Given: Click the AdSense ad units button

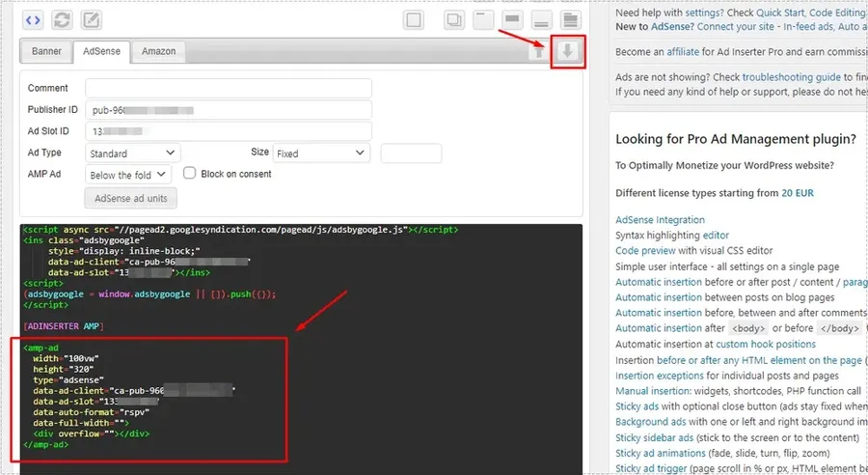Looking at the screenshot, I should coord(130,198).
